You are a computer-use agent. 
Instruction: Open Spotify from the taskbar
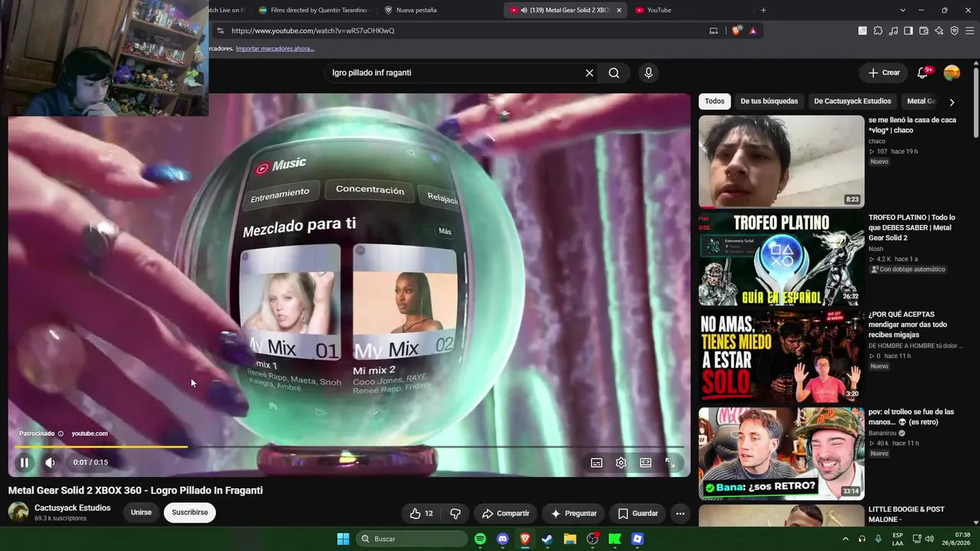(480, 539)
